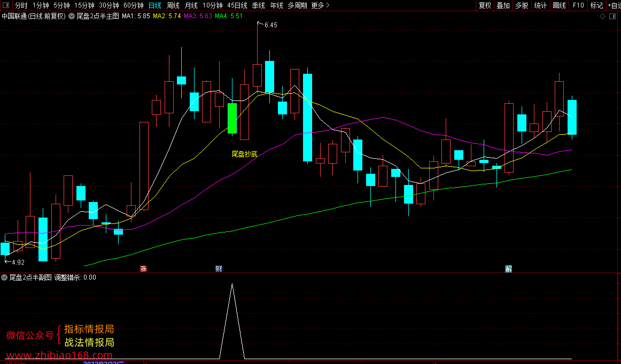Viewport: 621px width, 364px height.
Task: Add stock via +自选 button
Action: (614, 5)
